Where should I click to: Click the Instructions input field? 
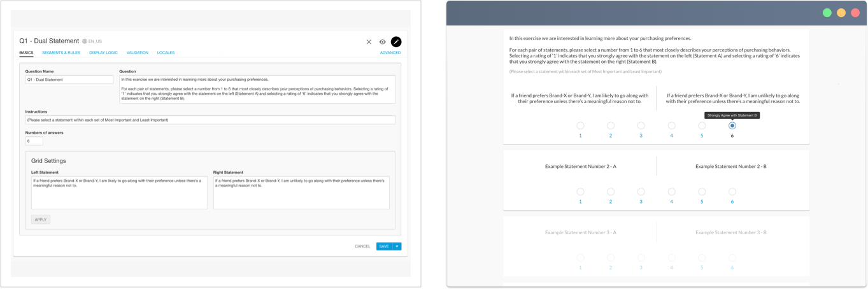tap(210, 120)
